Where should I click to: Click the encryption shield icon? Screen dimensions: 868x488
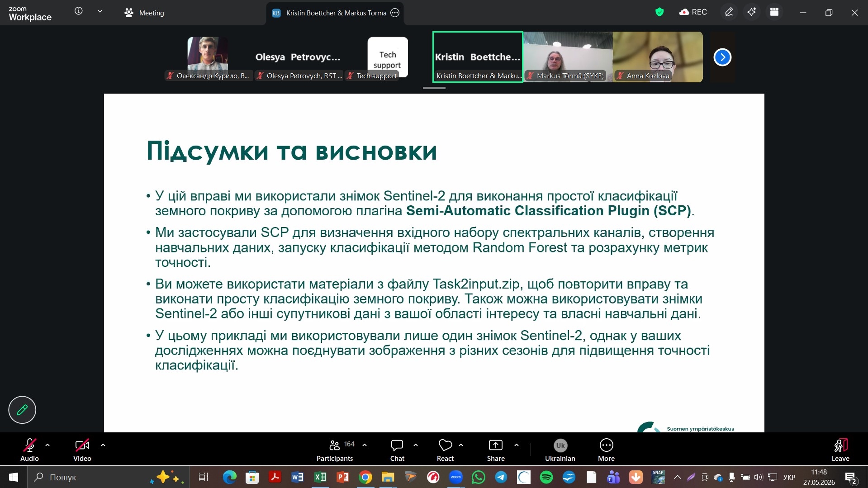[659, 12]
